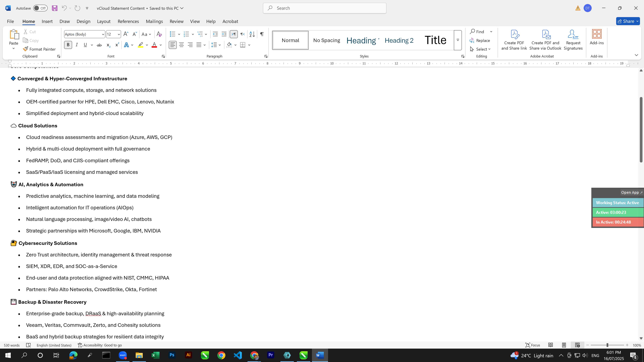Viewport: 644px width, 362px height.
Task: Click the text highlight color button
Action: (141, 45)
